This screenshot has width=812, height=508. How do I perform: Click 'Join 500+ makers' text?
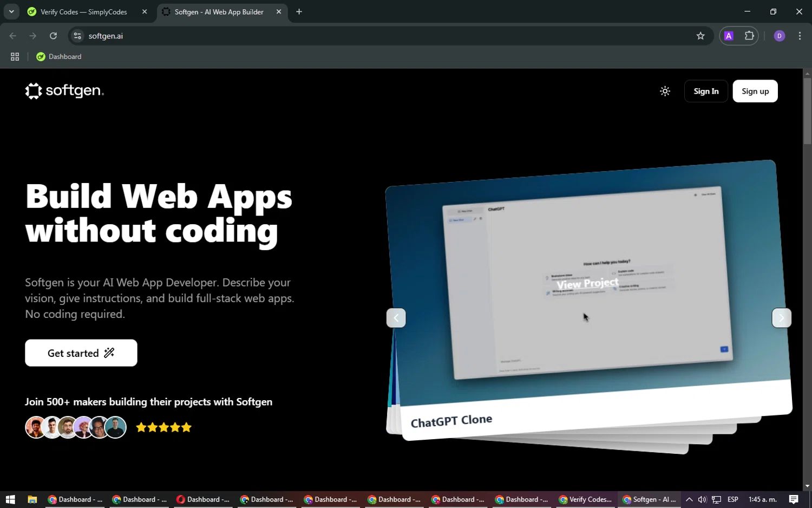coord(148,402)
